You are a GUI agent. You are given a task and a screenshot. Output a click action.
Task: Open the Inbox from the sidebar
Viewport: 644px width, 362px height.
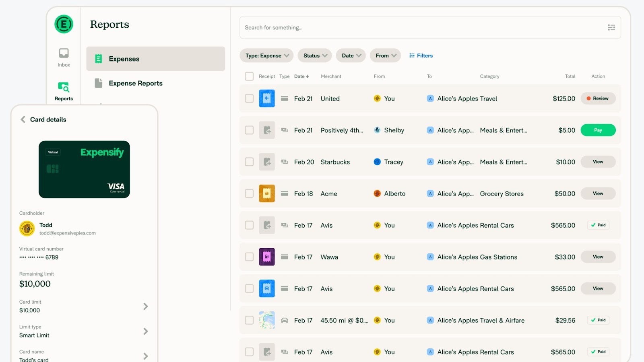[63, 56]
